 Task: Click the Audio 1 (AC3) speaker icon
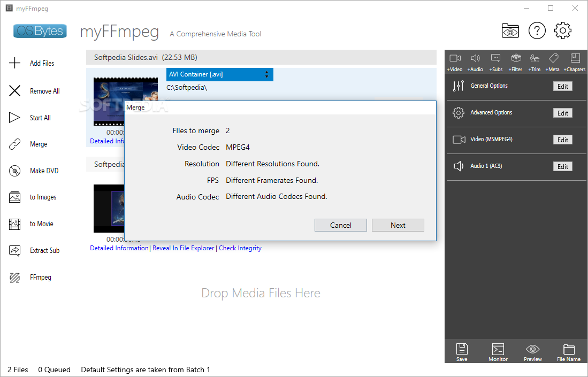coord(458,166)
